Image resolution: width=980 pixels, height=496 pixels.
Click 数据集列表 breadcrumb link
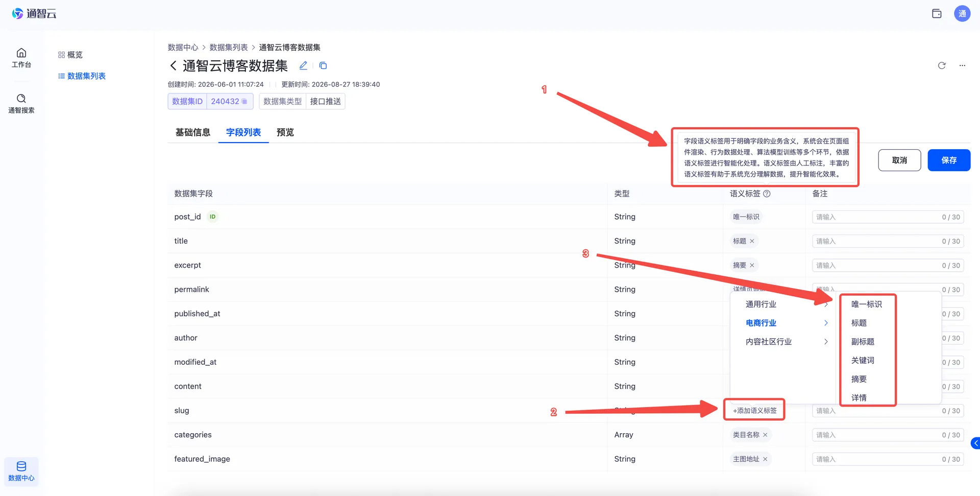(229, 47)
